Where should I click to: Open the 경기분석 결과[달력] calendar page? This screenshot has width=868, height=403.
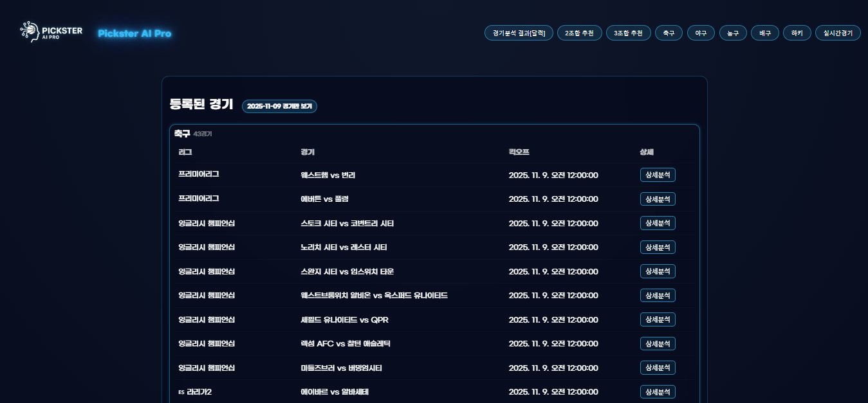(518, 33)
